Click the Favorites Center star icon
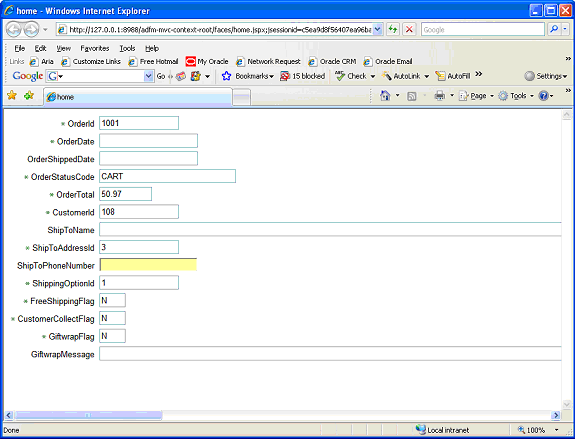Screen dimensions: 575x439 (x=12, y=95)
